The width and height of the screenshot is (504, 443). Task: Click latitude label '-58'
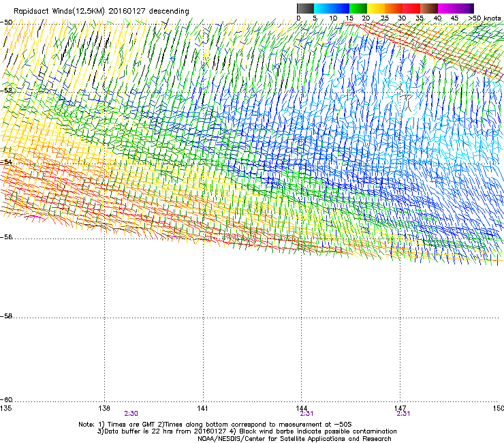(x=6, y=316)
